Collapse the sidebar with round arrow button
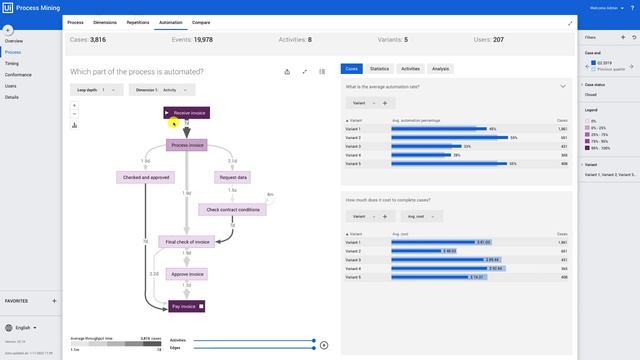 (7, 30)
